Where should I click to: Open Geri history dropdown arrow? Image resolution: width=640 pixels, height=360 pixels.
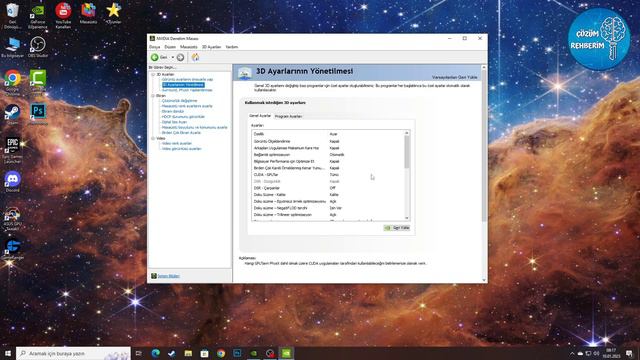173,57
